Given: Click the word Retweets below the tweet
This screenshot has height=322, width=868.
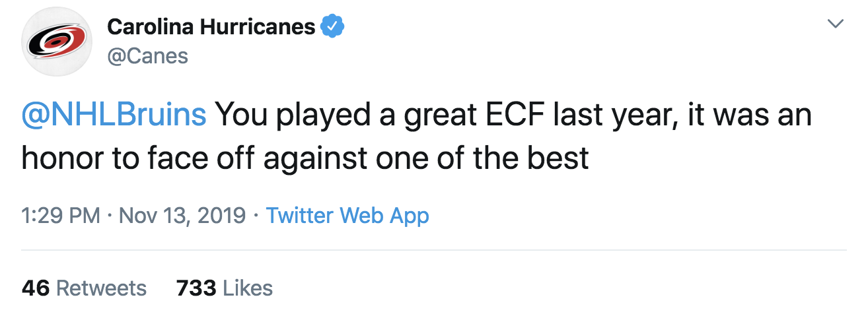Looking at the screenshot, I should [x=101, y=288].
